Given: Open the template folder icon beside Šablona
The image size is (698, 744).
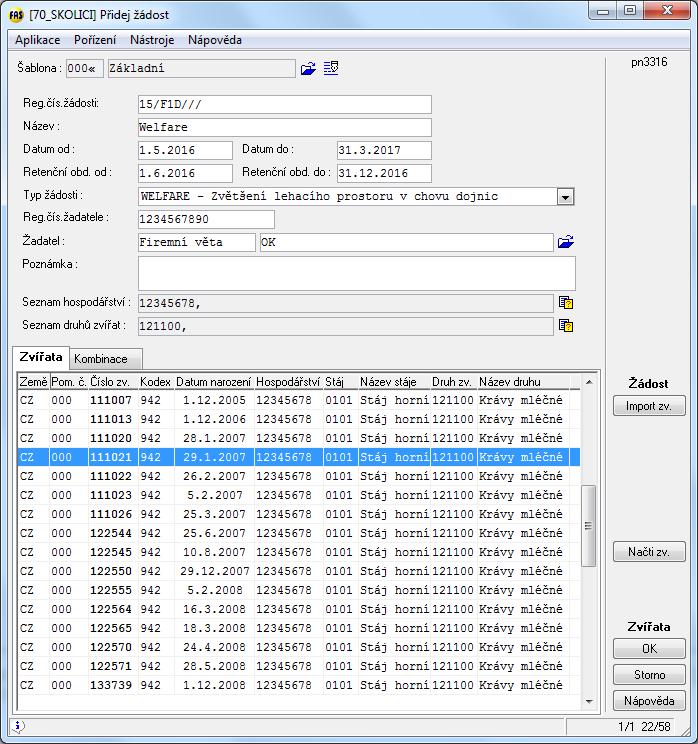Looking at the screenshot, I should click(308, 69).
